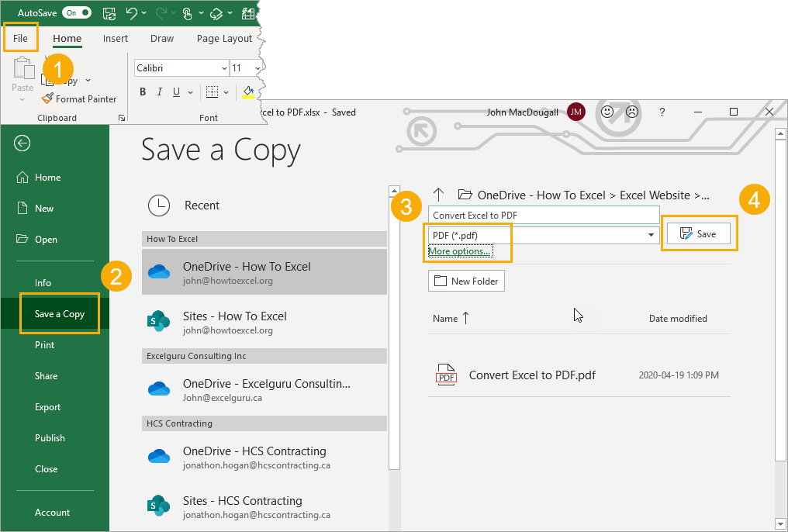This screenshot has height=532, width=788.
Task: Choose Sites - HCS Contracting location
Action: tap(264, 506)
